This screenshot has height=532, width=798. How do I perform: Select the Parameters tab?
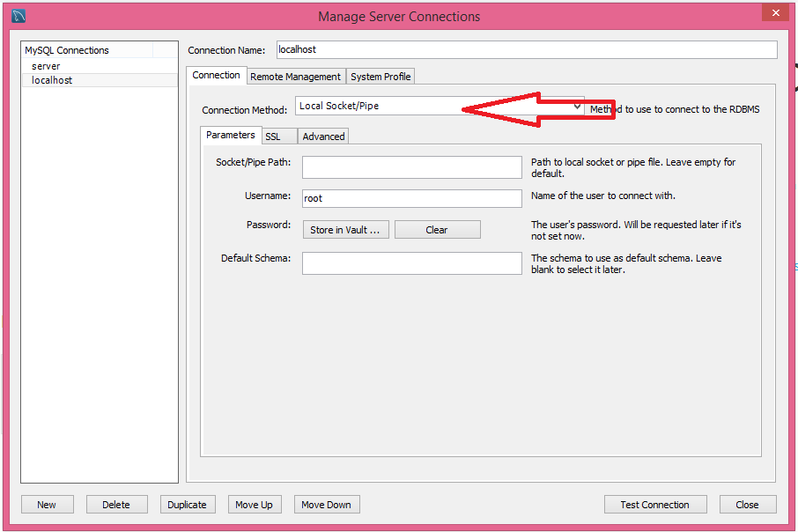(230, 135)
